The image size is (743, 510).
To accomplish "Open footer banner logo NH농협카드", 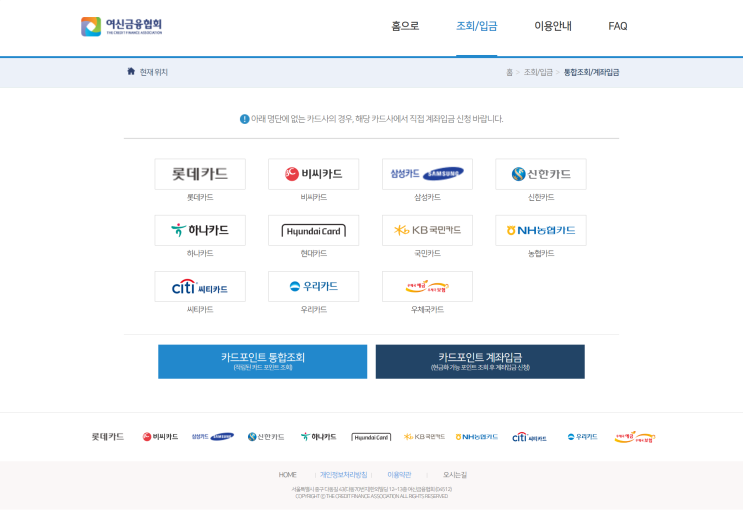I will click(477, 437).
